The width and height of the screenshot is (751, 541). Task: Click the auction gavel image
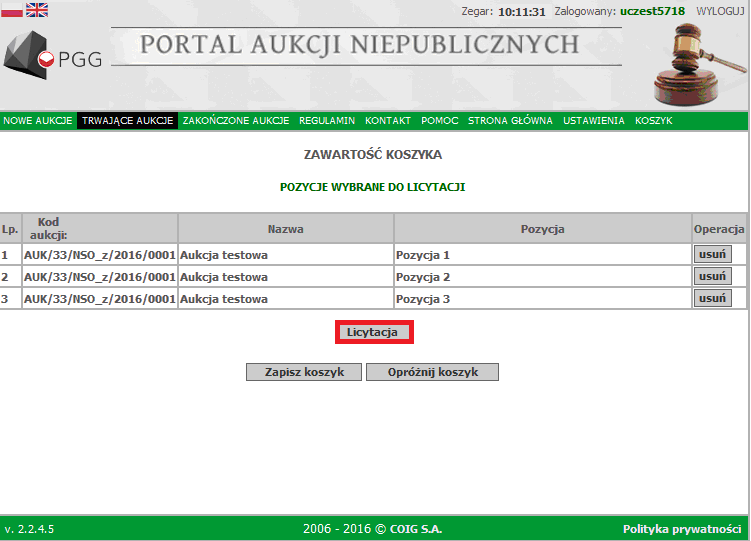699,65
